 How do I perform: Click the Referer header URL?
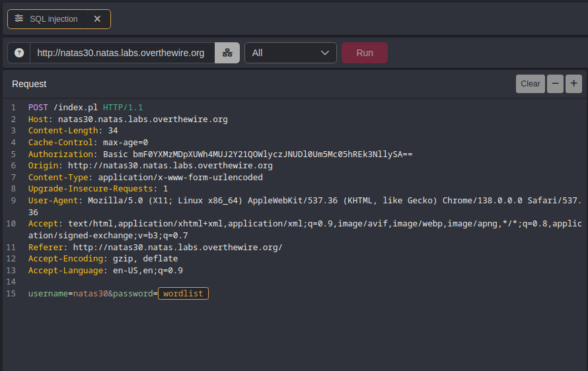pos(178,247)
